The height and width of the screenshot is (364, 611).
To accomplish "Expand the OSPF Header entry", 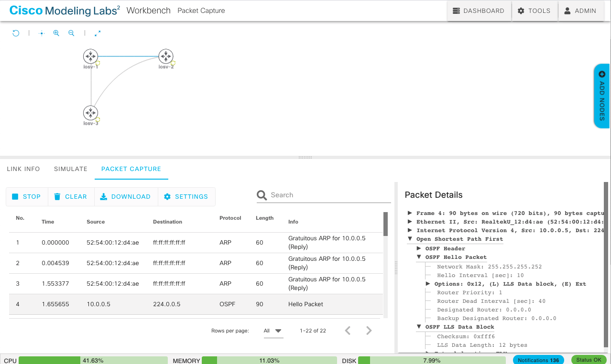I will point(419,248).
